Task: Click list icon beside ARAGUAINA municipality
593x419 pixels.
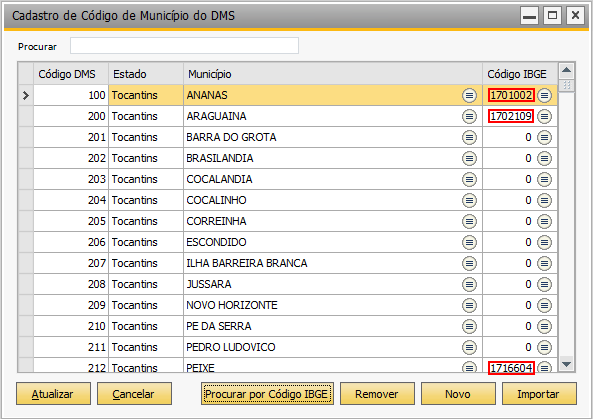Action: tap(469, 116)
